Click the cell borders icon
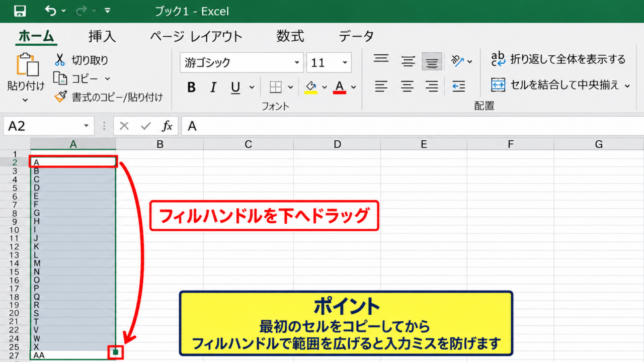This screenshot has height=362, width=644. pyautogui.click(x=276, y=87)
